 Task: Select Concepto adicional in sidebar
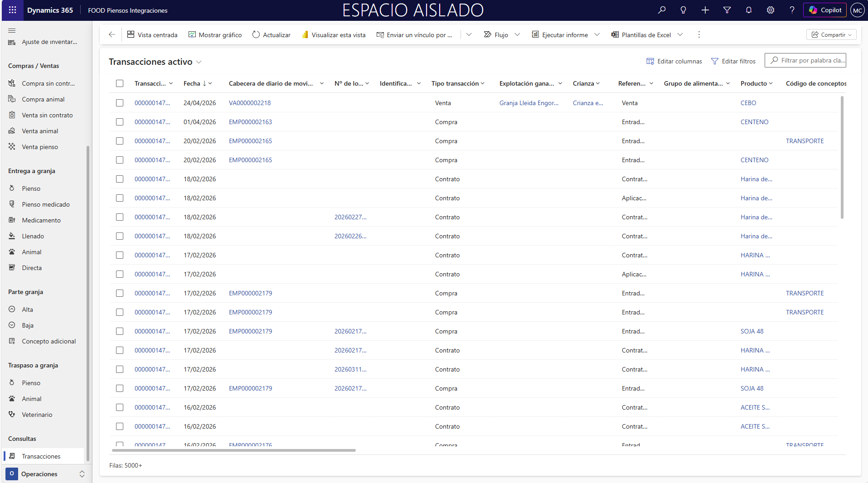48,341
